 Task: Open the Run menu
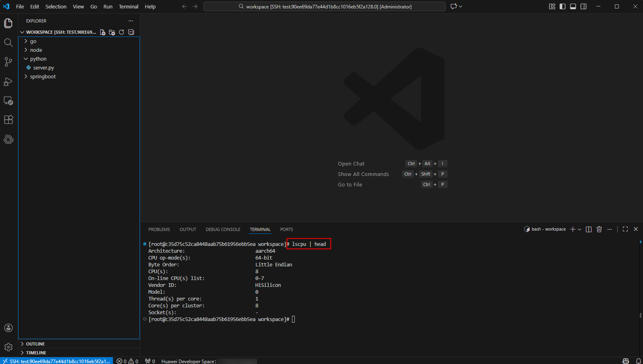point(108,6)
